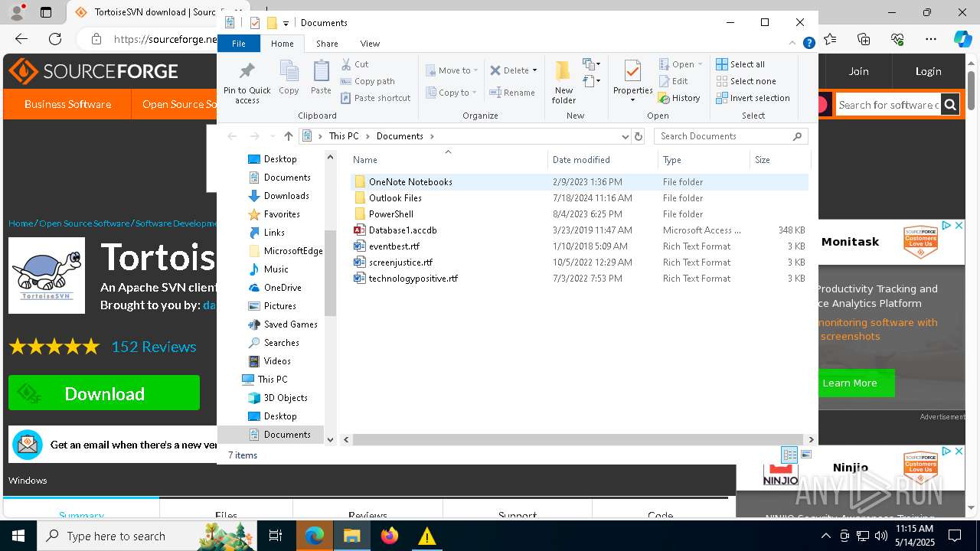Select OneDrive in the navigation pane
Image resolution: width=980 pixels, height=551 pixels.
point(283,288)
